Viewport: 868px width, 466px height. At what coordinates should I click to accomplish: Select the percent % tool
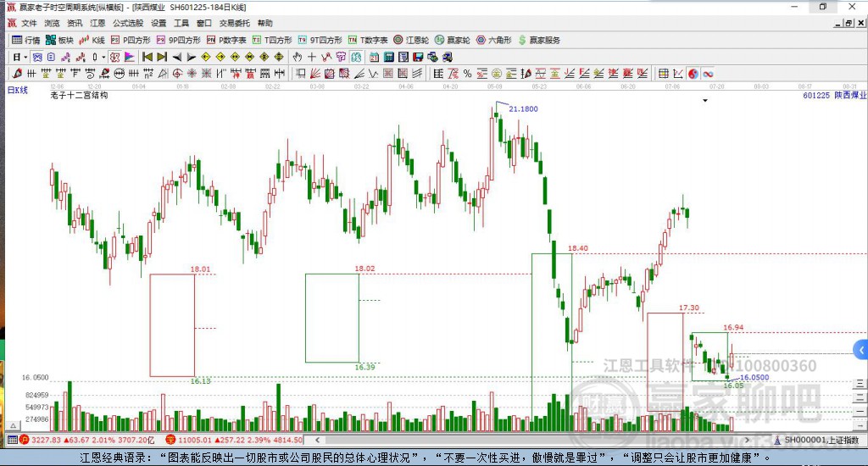pyautogui.click(x=467, y=74)
